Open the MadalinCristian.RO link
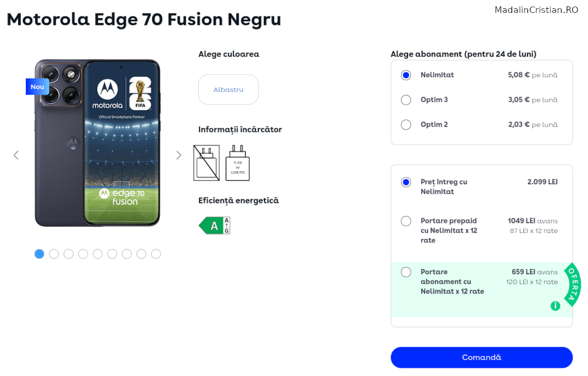Image resolution: width=588 pixels, height=376 pixels. pos(536,9)
